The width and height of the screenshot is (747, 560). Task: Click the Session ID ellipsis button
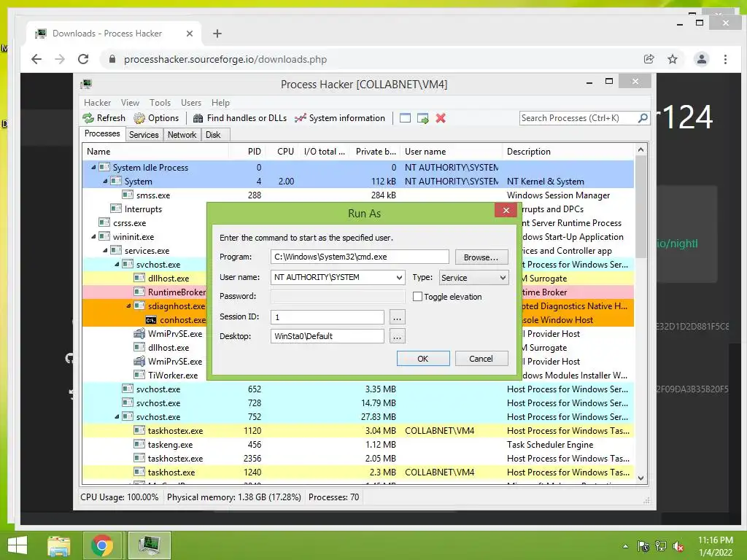click(x=397, y=317)
